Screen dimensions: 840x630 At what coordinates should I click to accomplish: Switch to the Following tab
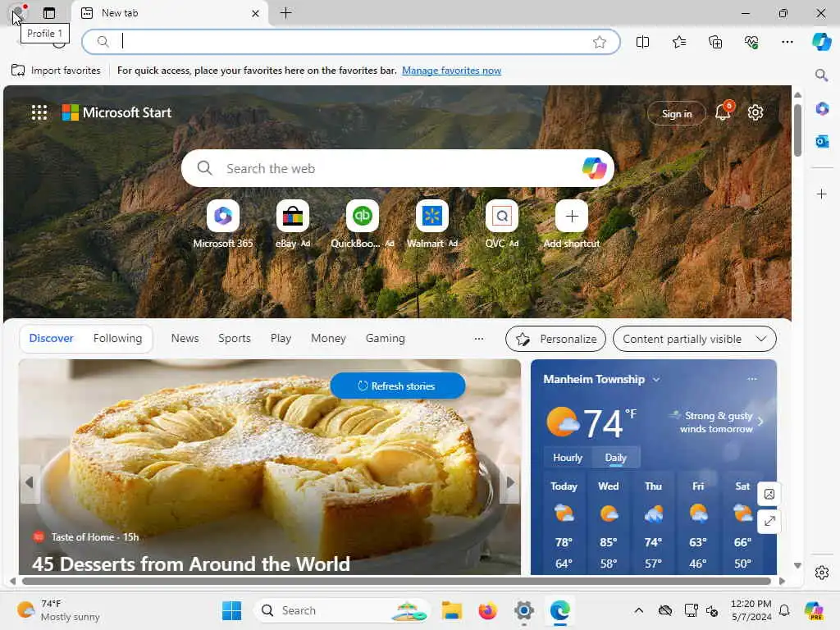click(118, 338)
